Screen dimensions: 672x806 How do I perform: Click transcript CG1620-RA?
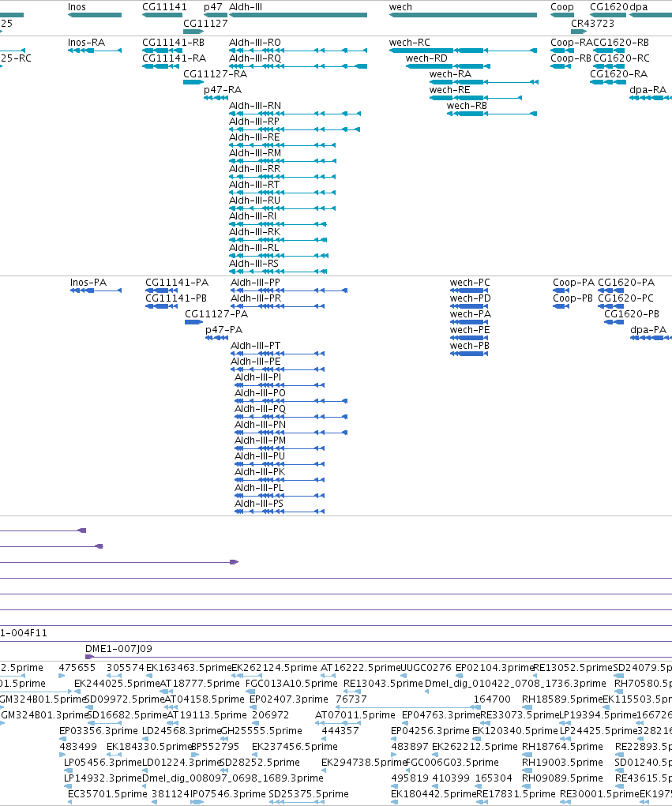click(x=608, y=82)
